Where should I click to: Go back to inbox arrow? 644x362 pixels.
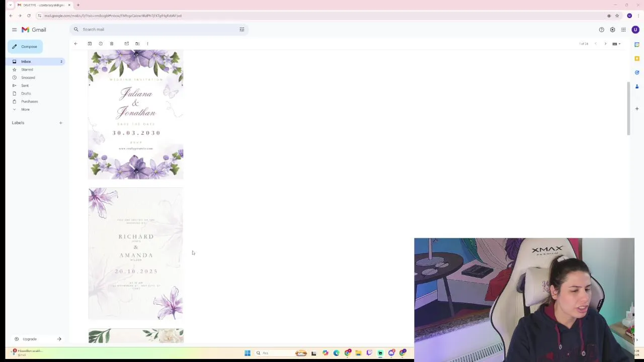(75, 44)
